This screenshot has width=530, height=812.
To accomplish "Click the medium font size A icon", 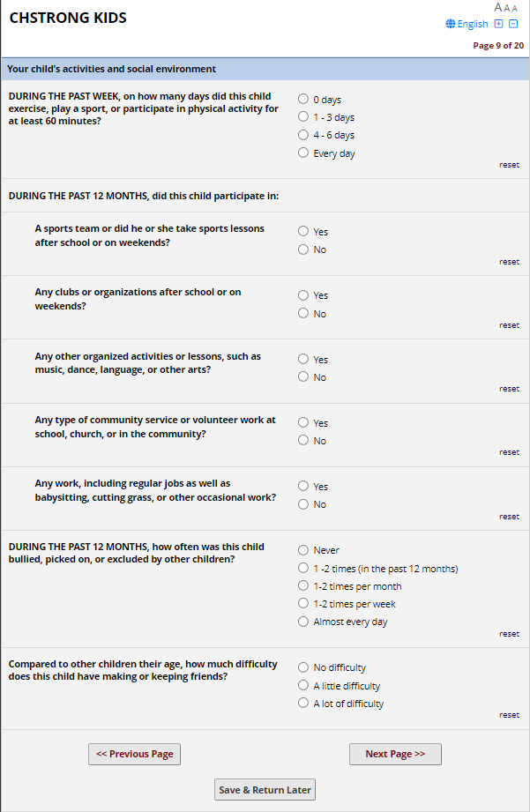I will tap(507, 8).
